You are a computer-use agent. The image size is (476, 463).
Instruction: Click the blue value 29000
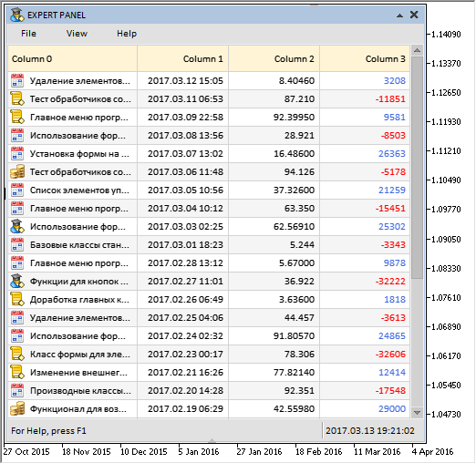(x=392, y=409)
